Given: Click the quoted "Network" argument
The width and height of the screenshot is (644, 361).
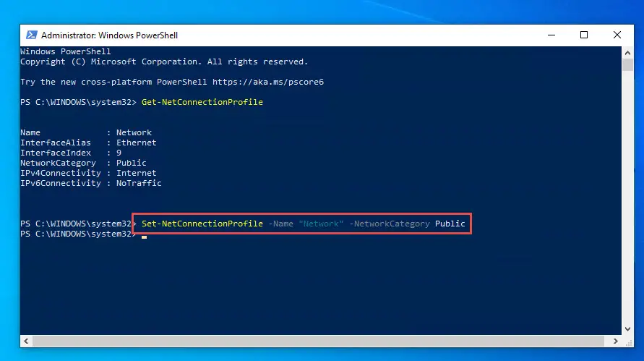Looking at the screenshot, I should [321, 224].
